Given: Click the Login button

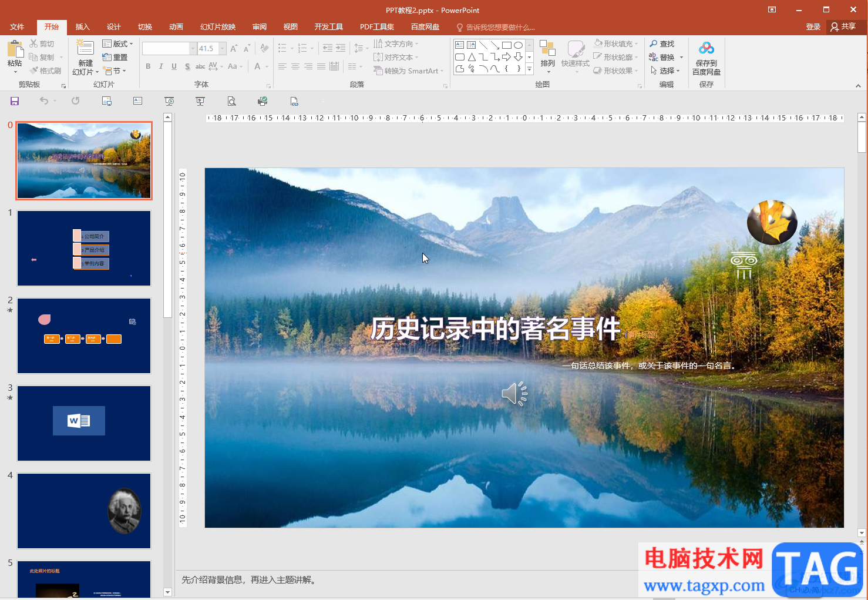Looking at the screenshot, I should (x=813, y=26).
